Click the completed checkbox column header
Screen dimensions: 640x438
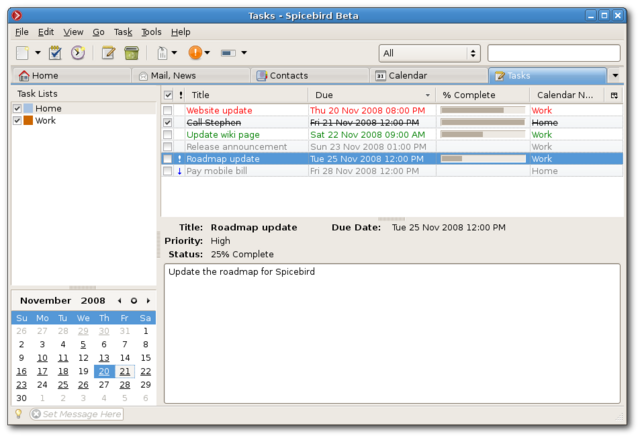pyautogui.click(x=168, y=95)
